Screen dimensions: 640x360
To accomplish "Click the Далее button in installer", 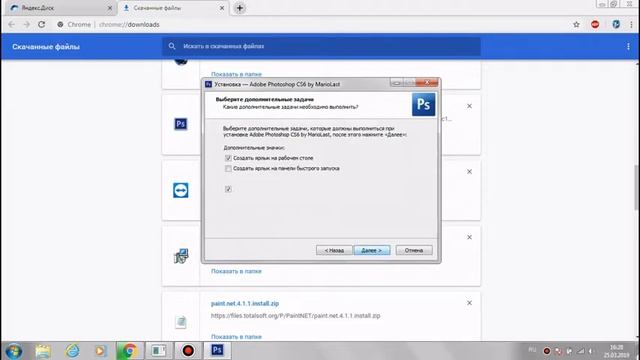I will 372,250.
